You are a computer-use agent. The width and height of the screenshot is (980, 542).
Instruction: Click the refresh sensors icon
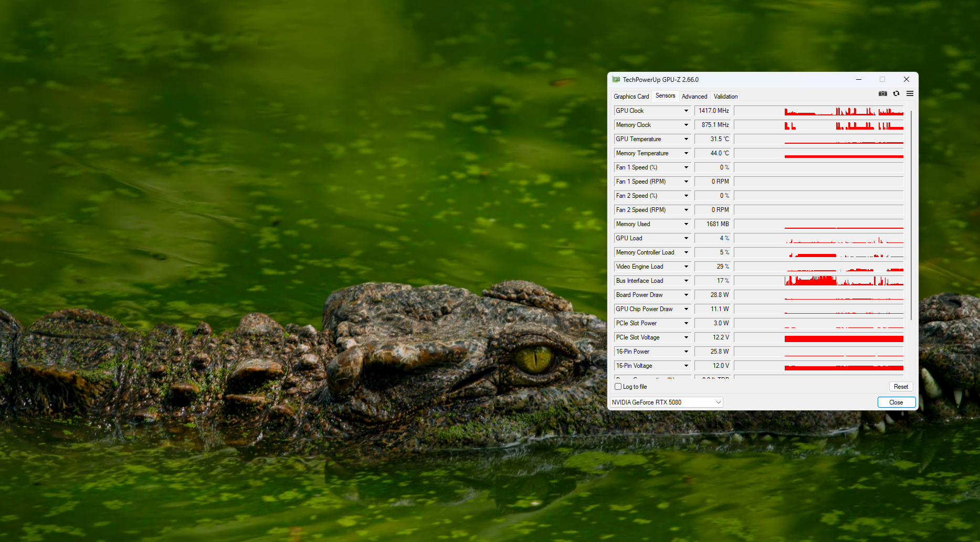[896, 94]
